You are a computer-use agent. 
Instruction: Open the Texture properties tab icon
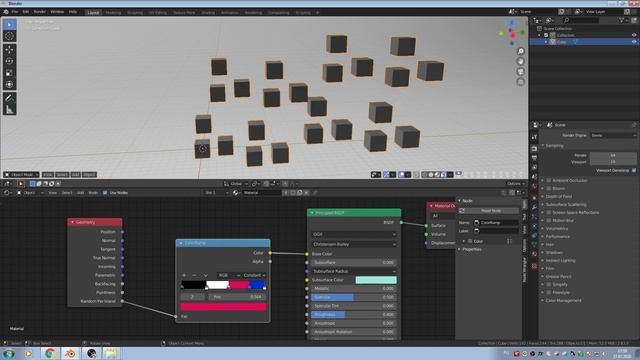tap(534, 266)
